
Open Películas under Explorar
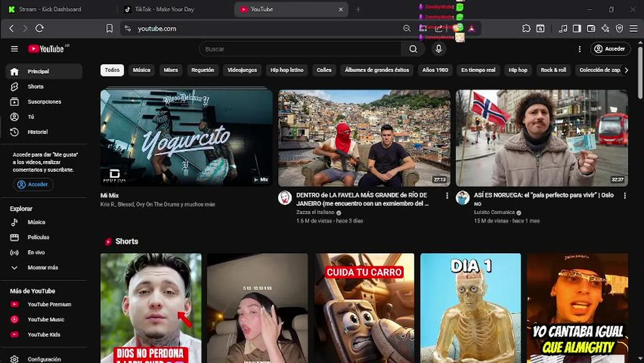click(44, 237)
